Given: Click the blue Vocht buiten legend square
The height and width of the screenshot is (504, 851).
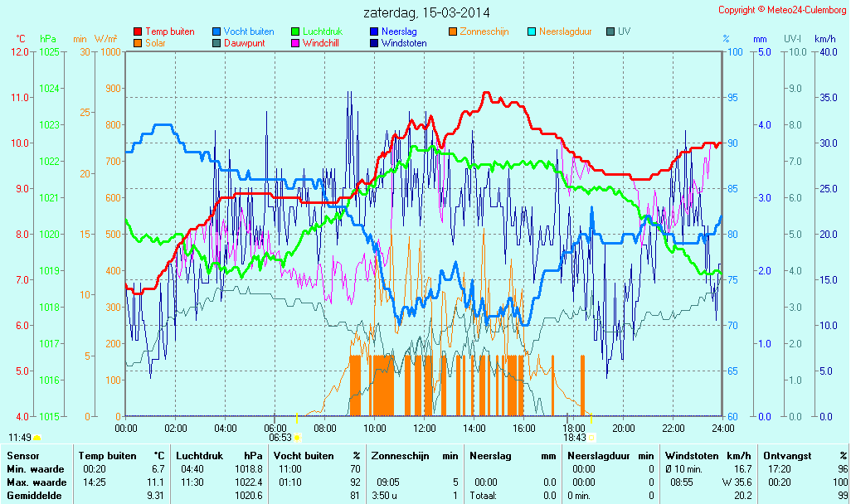Looking at the screenshot, I should (x=216, y=31).
